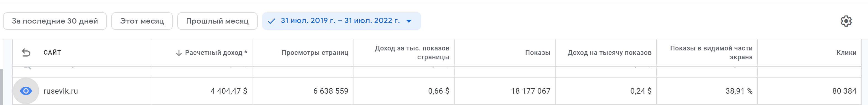Sort by Просмотры страниц column
868x105 pixels.
pyautogui.click(x=315, y=53)
